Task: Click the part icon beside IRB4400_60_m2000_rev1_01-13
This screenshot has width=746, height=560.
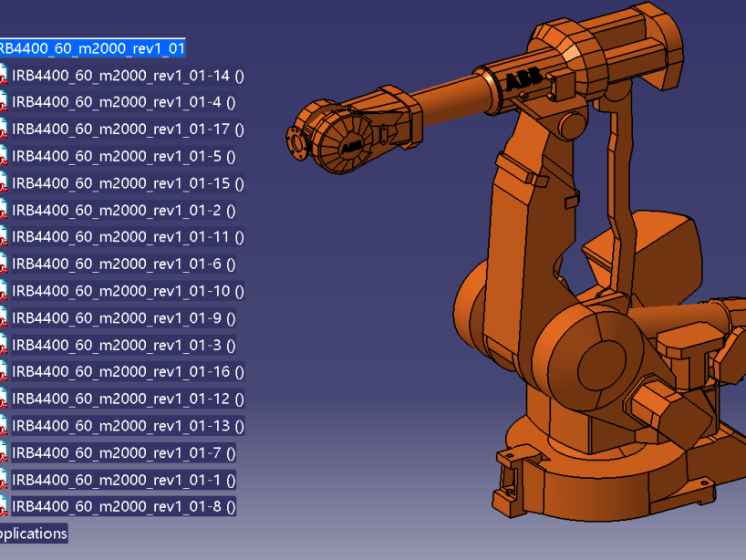Action: (3, 426)
